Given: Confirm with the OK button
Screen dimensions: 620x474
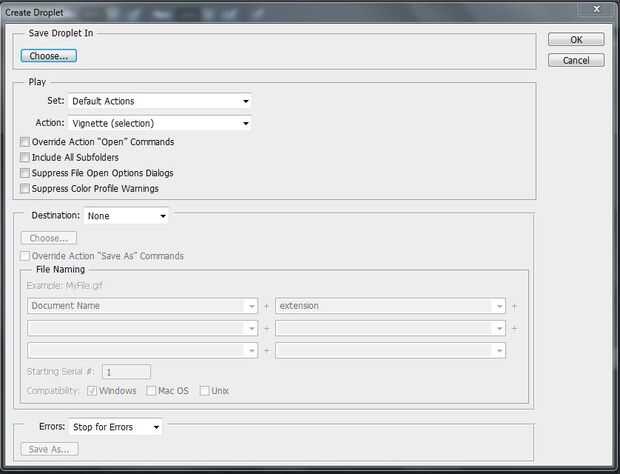Looking at the screenshot, I should point(576,40).
